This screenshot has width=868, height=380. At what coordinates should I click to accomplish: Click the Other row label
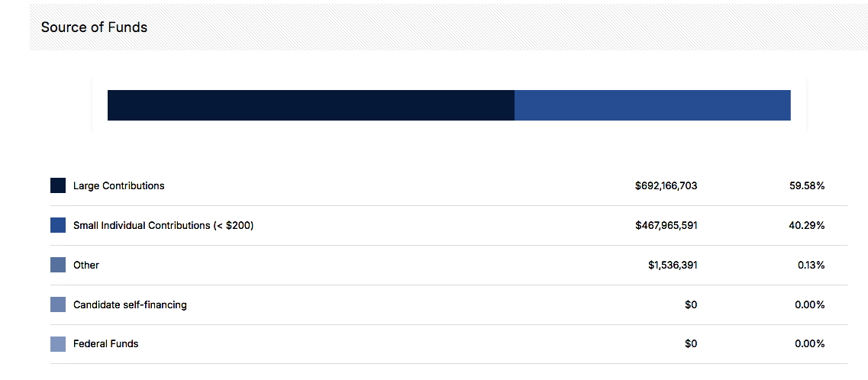click(x=86, y=265)
